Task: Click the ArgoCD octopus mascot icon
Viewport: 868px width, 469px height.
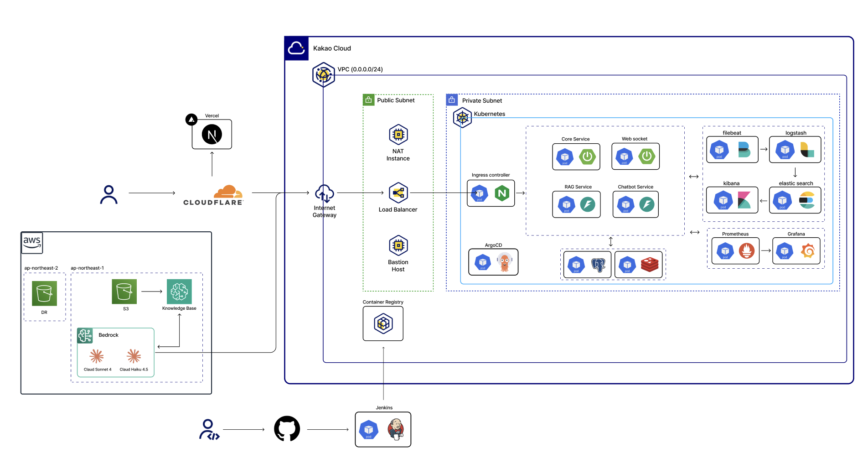Action: tap(505, 262)
